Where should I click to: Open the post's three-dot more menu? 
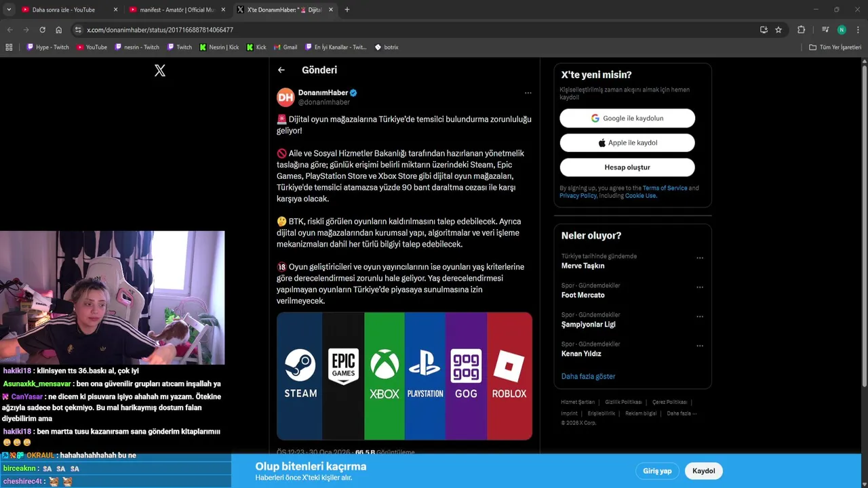coord(528,93)
